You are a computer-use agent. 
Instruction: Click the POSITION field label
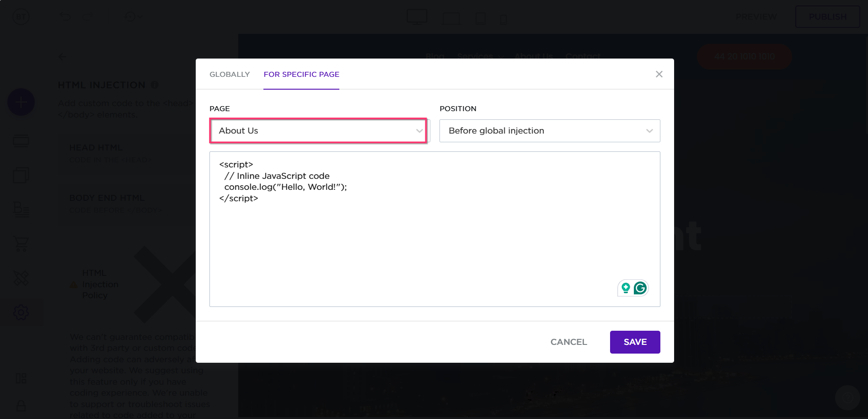(x=458, y=108)
